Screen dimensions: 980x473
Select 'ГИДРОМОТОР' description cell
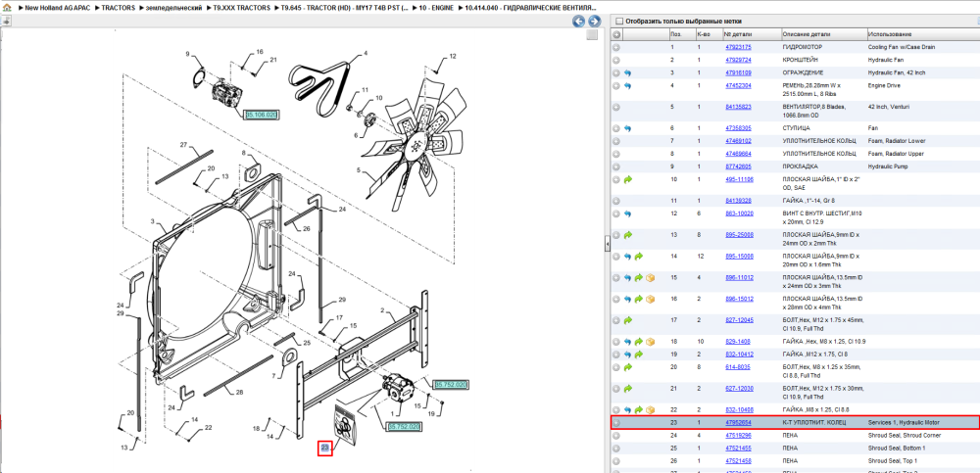point(802,47)
